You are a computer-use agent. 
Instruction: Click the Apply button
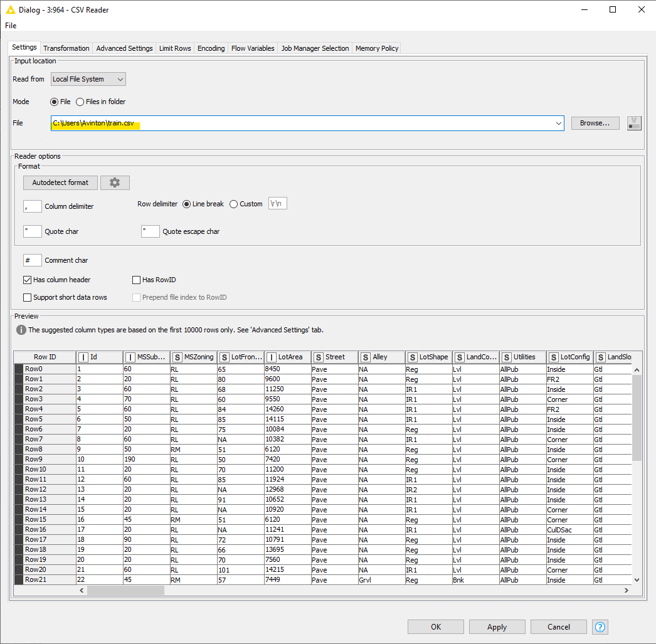pos(497,627)
